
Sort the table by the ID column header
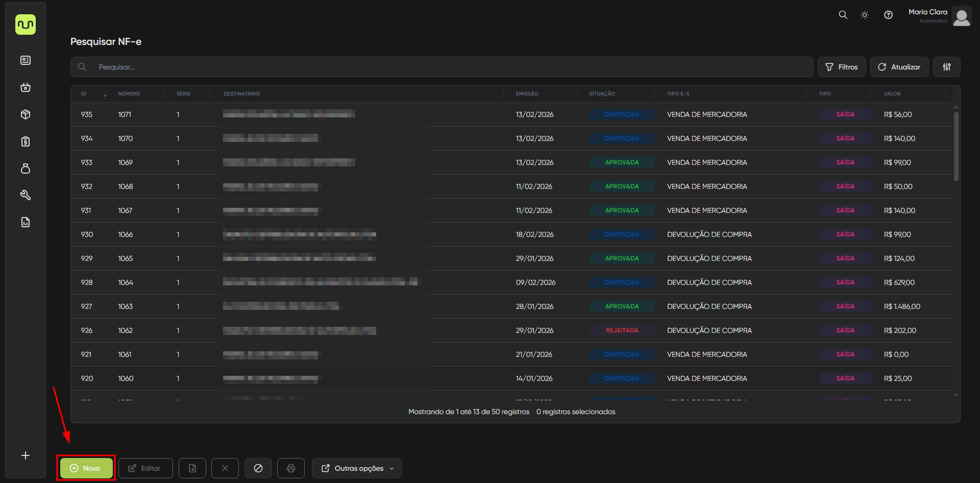[84, 94]
